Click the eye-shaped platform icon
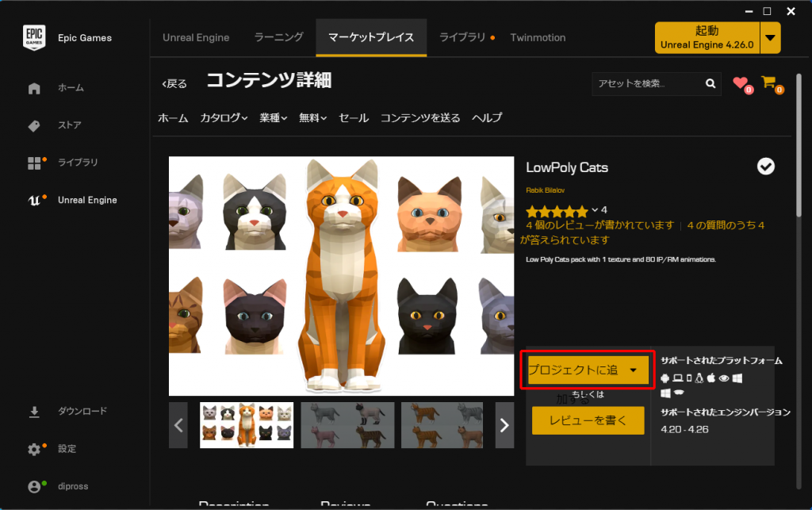Image resolution: width=812 pixels, height=510 pixels. 724,378
